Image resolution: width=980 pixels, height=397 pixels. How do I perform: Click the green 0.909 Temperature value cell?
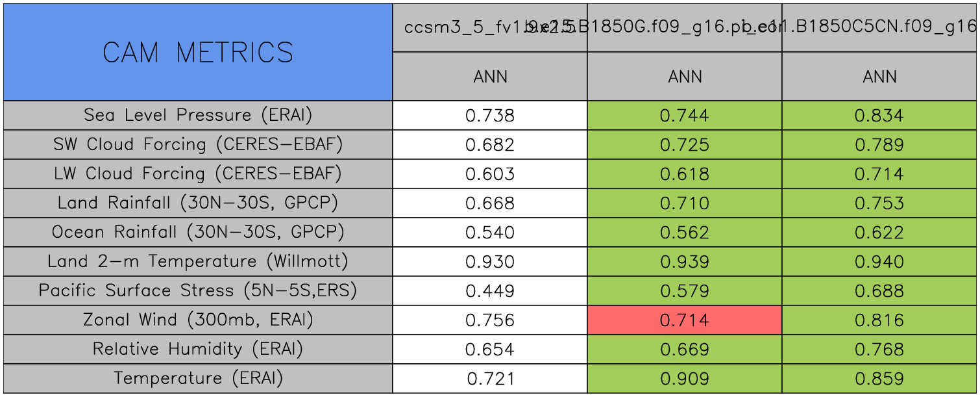point(685,379)
